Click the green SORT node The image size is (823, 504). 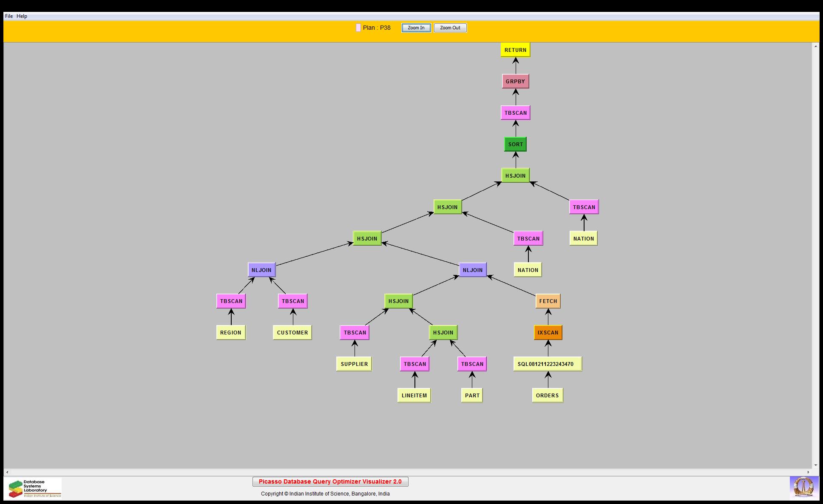pos(515,144)
